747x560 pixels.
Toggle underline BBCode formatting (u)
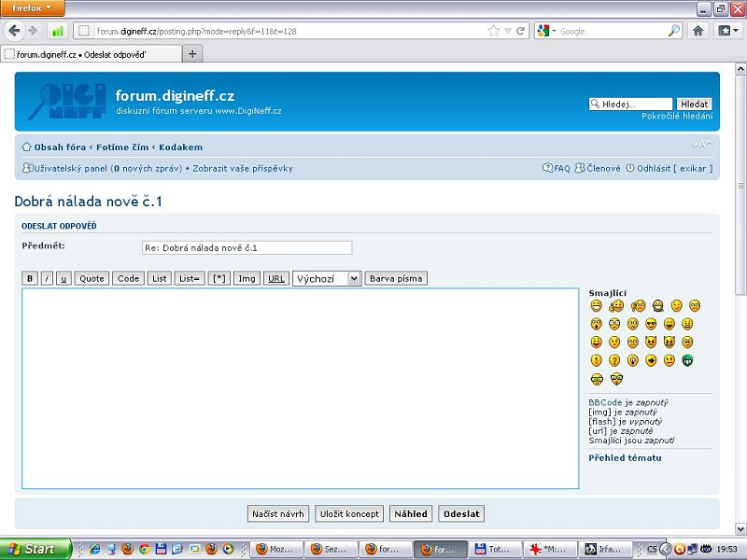(x=63, y=278)
